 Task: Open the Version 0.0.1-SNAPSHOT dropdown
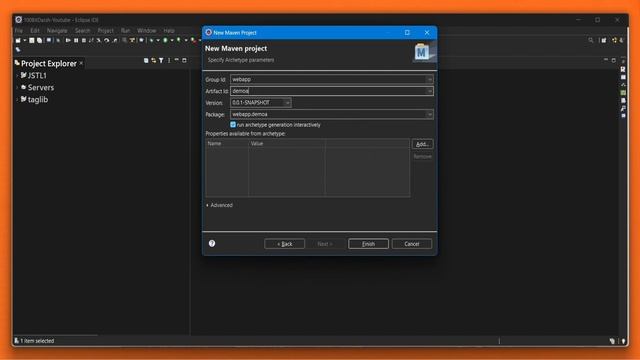point(287,103)
